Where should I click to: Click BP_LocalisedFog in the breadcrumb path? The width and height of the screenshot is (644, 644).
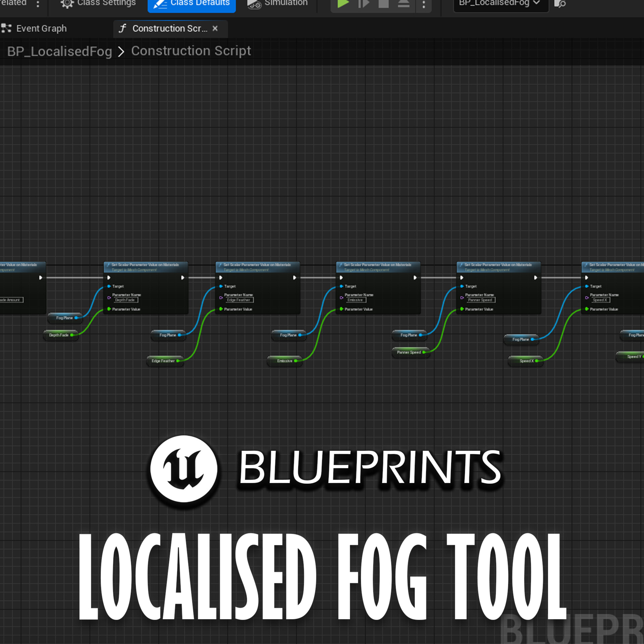60,51
